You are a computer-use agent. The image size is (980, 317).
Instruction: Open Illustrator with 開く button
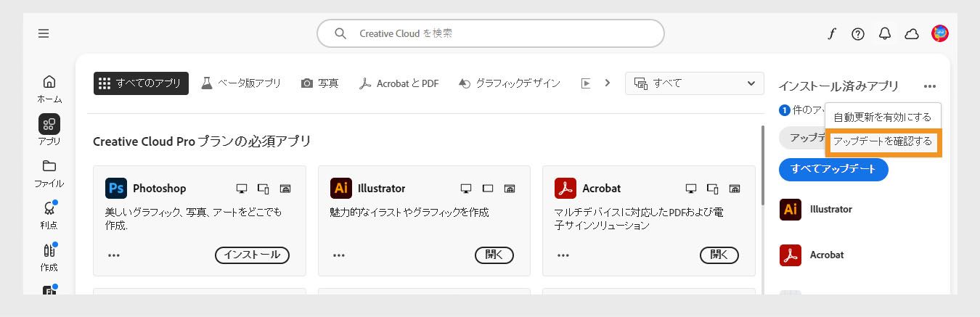494,255
